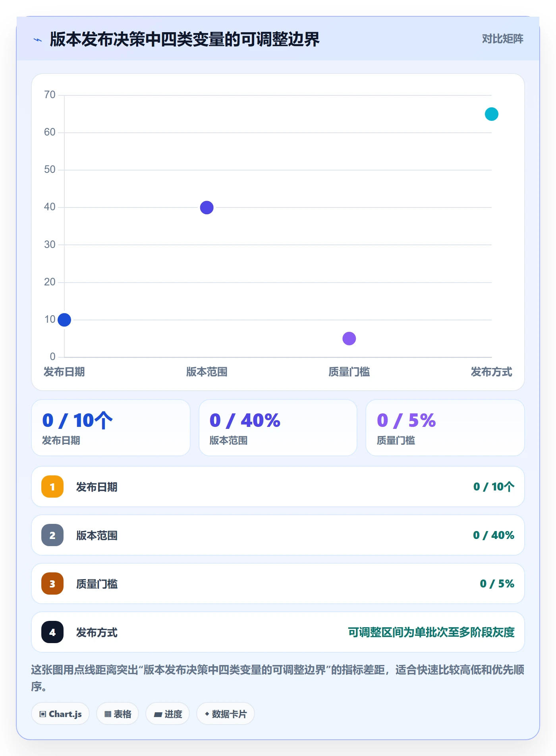Click the green "0 / 5%" value in row 3

[x=497, y=583]
